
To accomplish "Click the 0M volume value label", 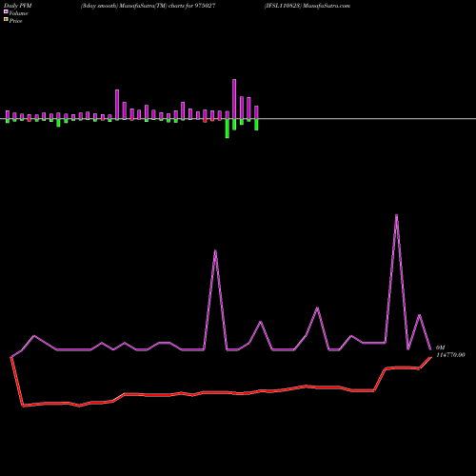I will click(441, 347).
